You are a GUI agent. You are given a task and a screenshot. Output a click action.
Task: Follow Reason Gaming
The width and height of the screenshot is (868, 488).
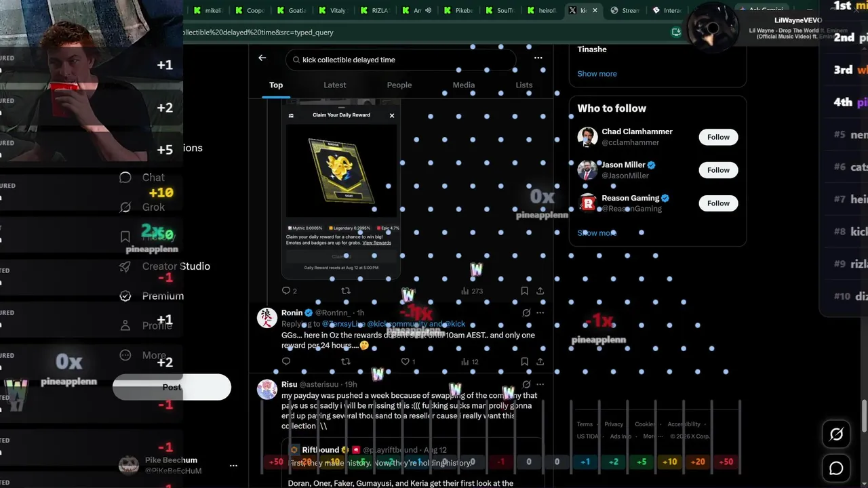click(x=718, y=203)
